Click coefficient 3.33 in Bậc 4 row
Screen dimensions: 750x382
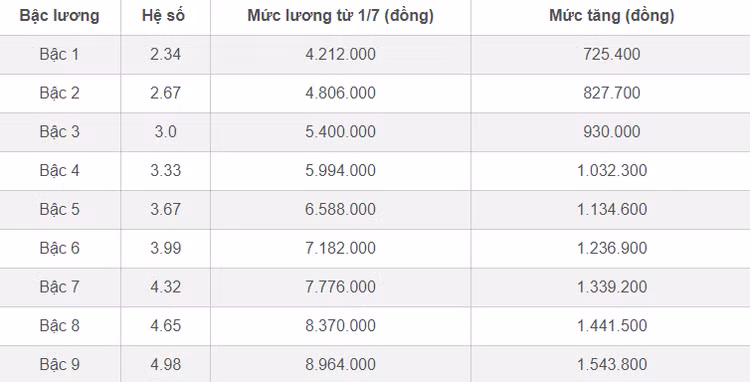pos(165,170)
